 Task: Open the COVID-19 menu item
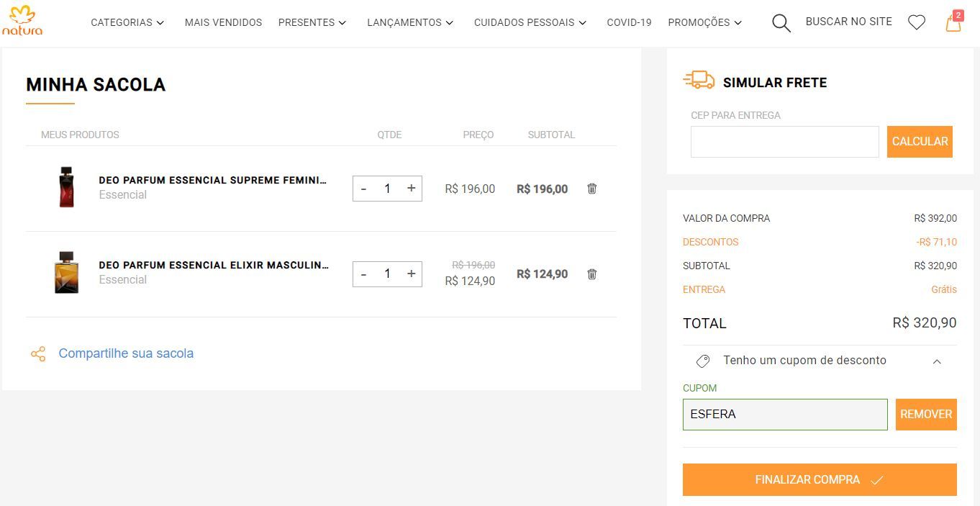pyautogui.click(x=629, y=22)
